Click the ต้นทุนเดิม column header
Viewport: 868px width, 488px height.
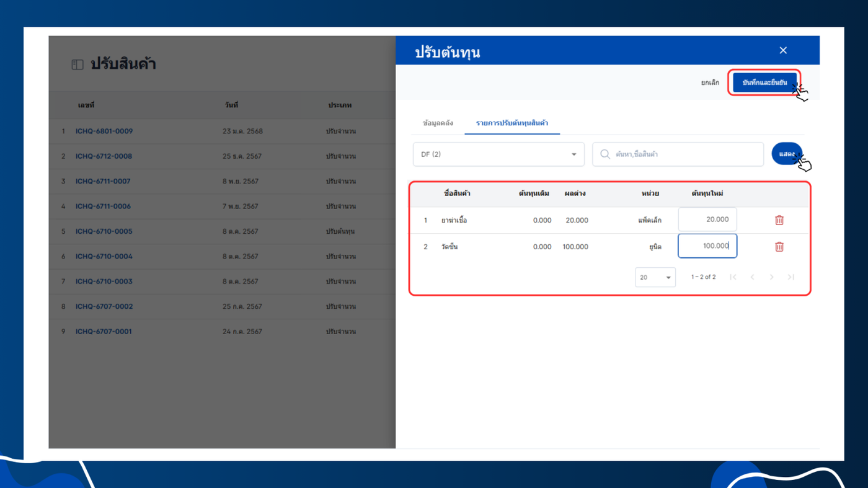[x=534, y=193]
